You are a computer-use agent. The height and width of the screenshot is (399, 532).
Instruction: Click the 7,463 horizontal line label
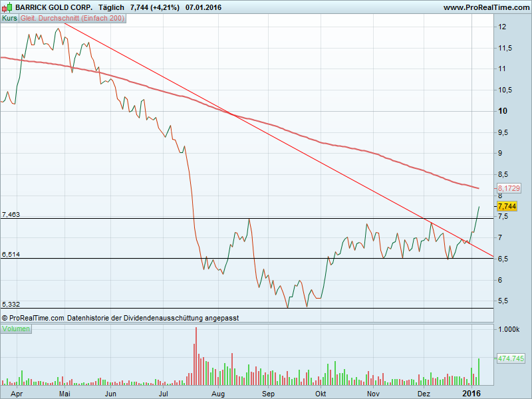point(11,214)
